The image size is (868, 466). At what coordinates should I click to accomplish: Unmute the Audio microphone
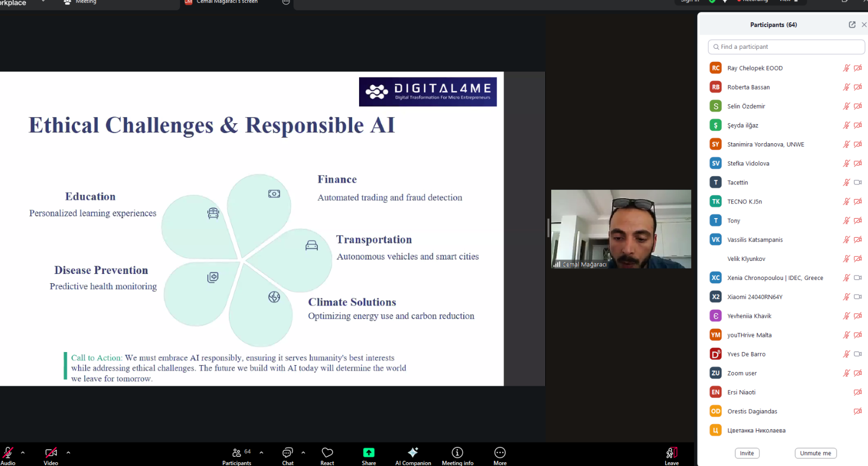click(x=8, y=455)
